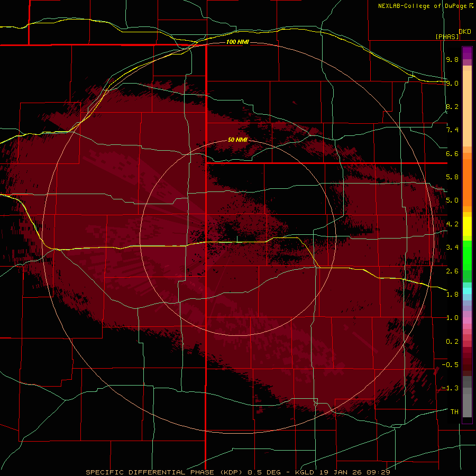476x476 pixels.
Task: Select the 8.2 scale value
Action: click(452, 106)
